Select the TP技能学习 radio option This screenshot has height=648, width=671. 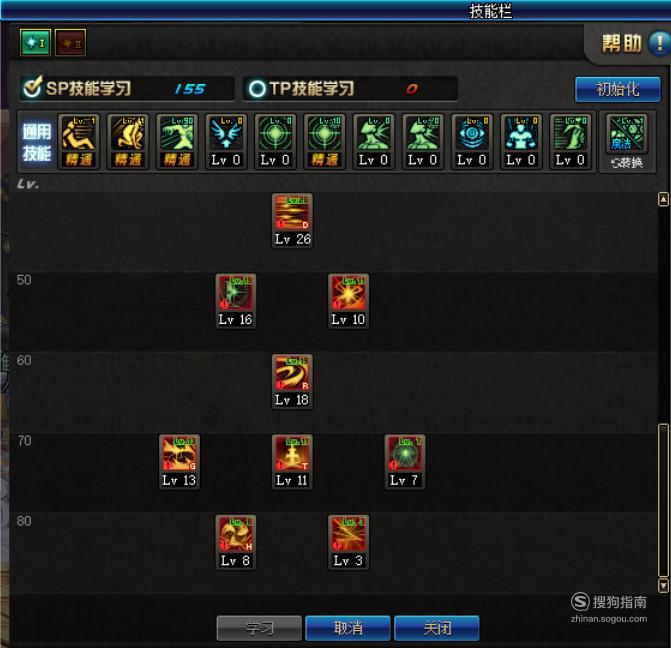257,89
